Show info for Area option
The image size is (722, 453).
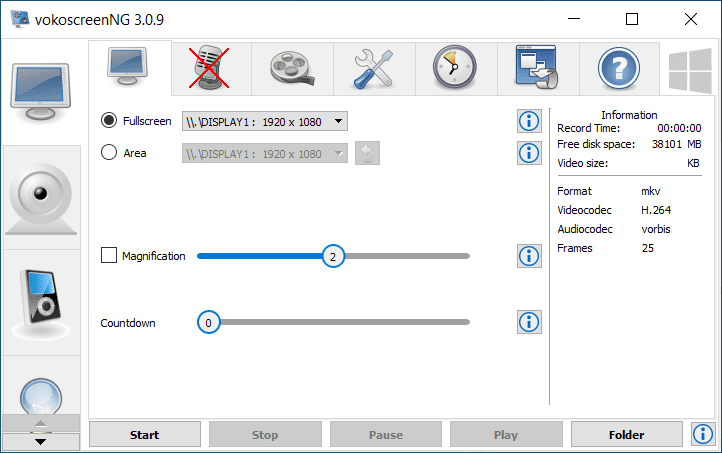[529, 153]
